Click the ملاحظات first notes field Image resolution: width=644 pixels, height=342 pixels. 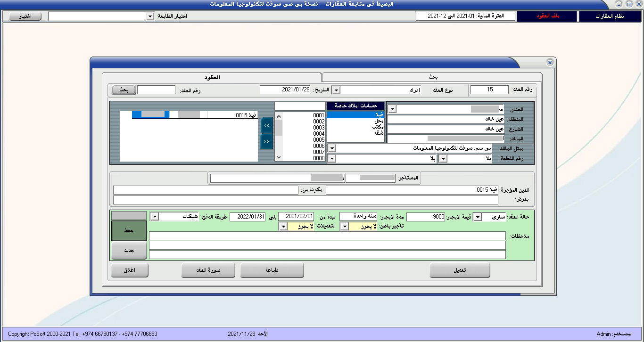pyautogui.click(x=327, y=236)
